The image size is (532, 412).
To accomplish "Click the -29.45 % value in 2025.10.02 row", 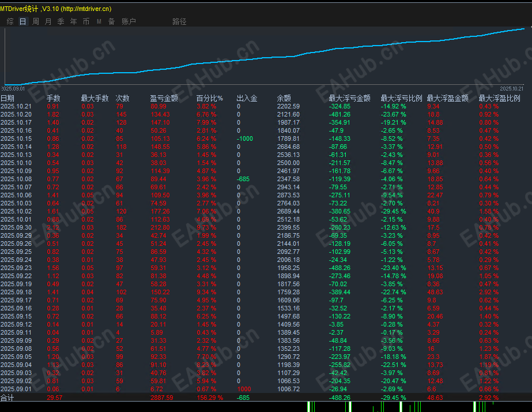I will pyautogui.click(x=393, y=211).
